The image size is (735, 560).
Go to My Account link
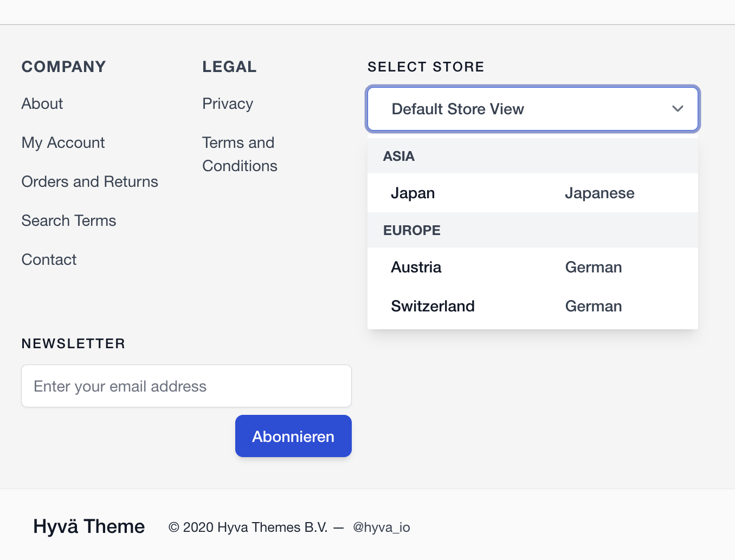click(x=63, y=142)
